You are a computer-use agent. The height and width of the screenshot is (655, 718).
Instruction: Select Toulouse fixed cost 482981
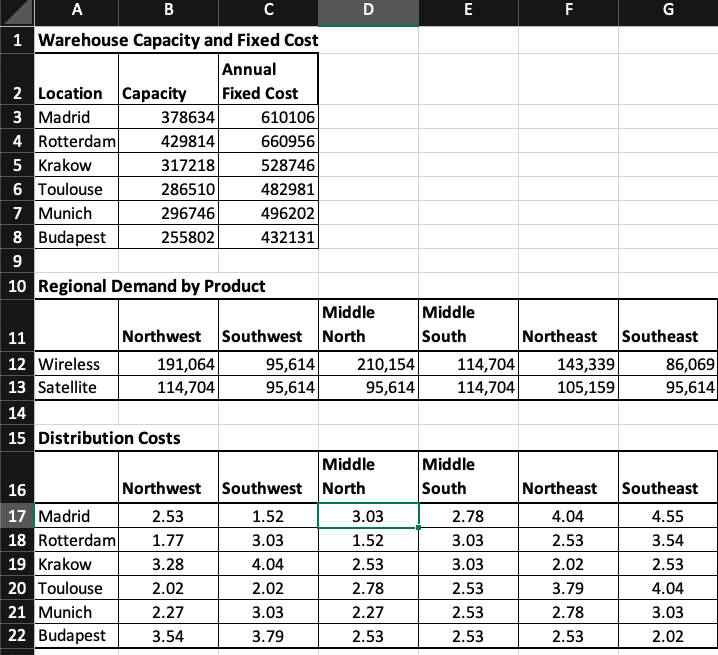click(x=268, y=189)
